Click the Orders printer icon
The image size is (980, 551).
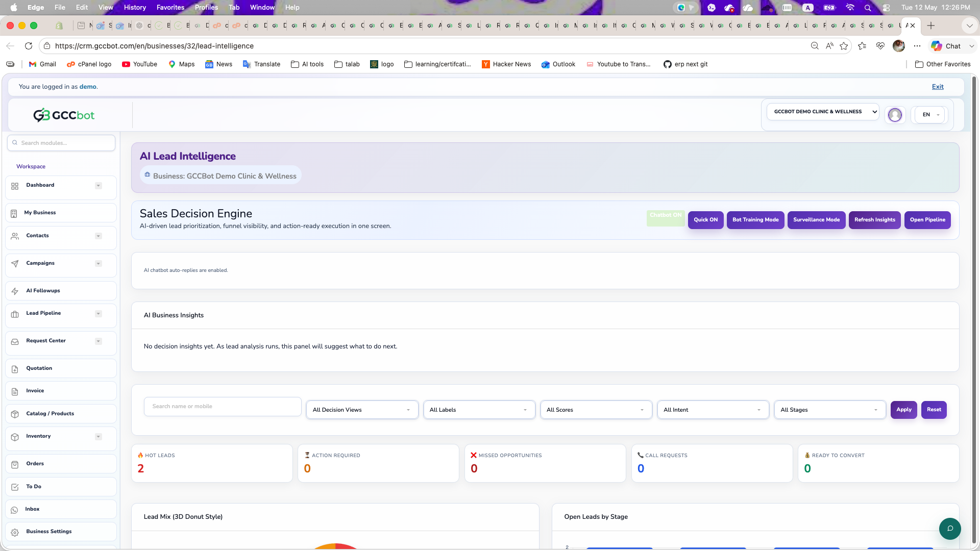point(15,464)
